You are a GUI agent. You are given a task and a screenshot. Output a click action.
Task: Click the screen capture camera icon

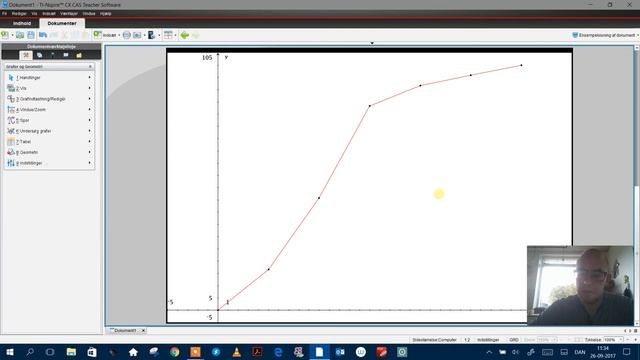[x=137, y=35]
